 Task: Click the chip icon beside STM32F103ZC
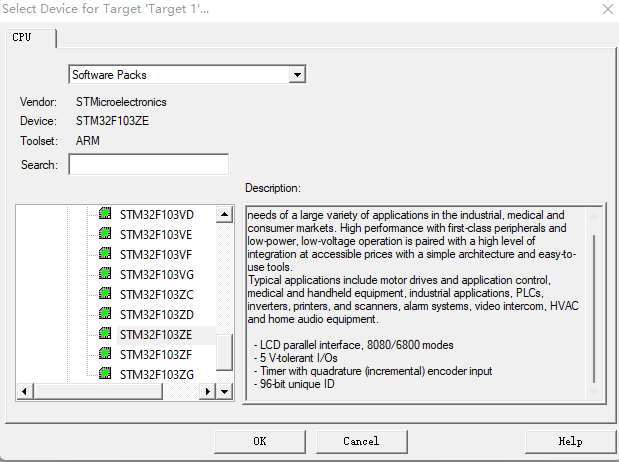[x=105, y=293]
